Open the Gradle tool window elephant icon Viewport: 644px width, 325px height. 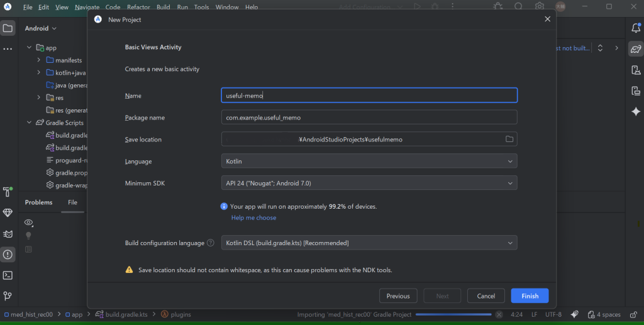click(x=636, y=49)
